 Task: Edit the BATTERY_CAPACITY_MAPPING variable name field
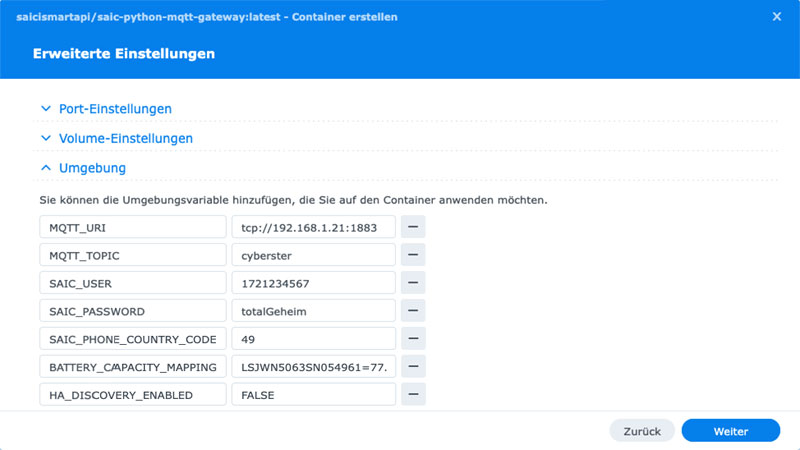pos(133,367)
